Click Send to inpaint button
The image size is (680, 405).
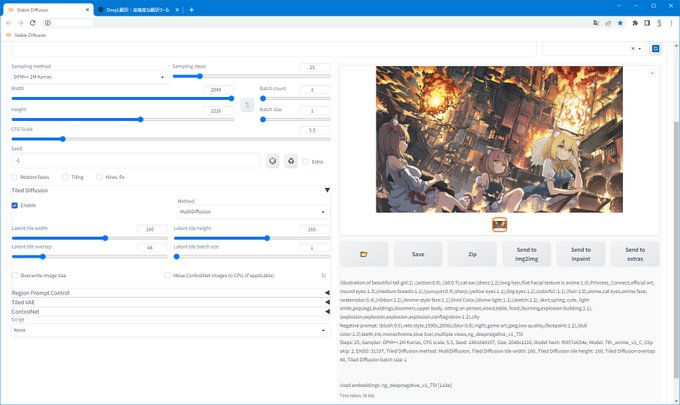pos(581,254)
